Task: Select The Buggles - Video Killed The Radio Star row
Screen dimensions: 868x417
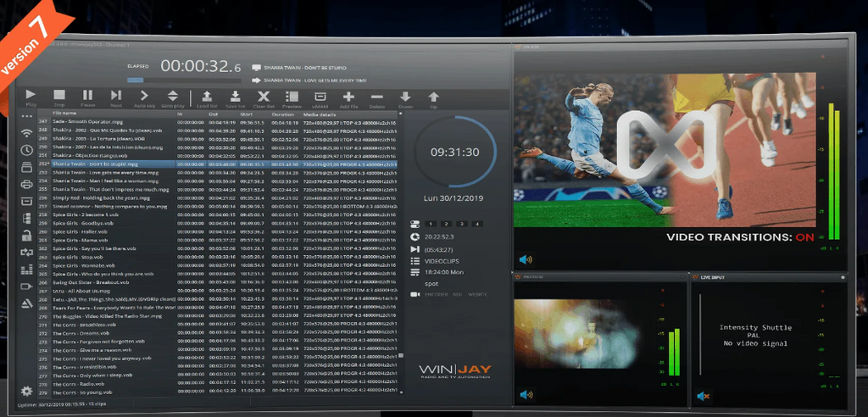Action: (x=217, y=315)
